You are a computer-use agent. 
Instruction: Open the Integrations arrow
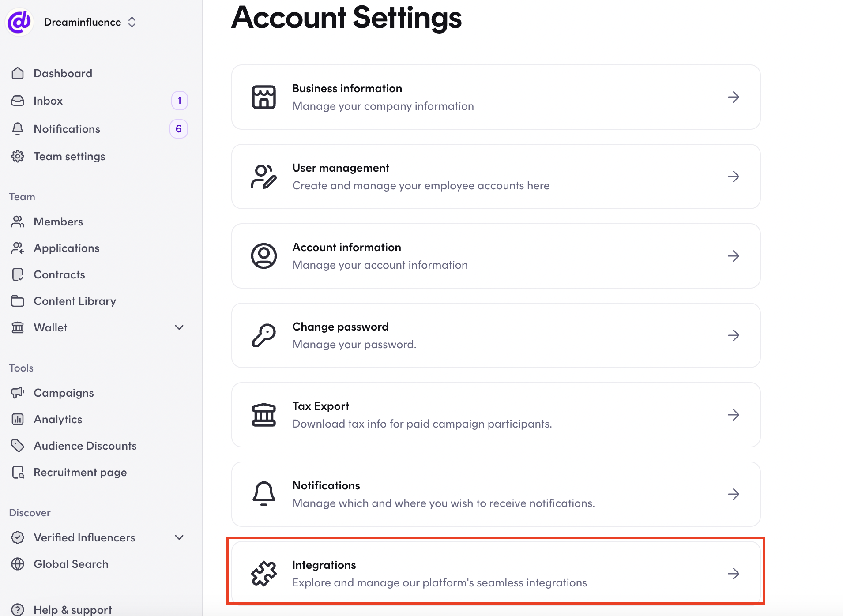[x=734, y=574]
